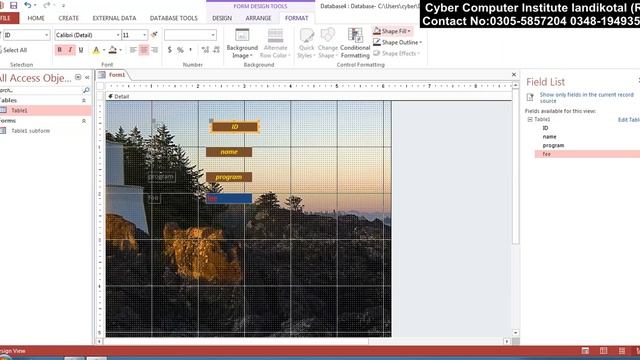Decrease decimal places
Image resolution: width=640 pixels, height=360 pixels.
point(216,50)
